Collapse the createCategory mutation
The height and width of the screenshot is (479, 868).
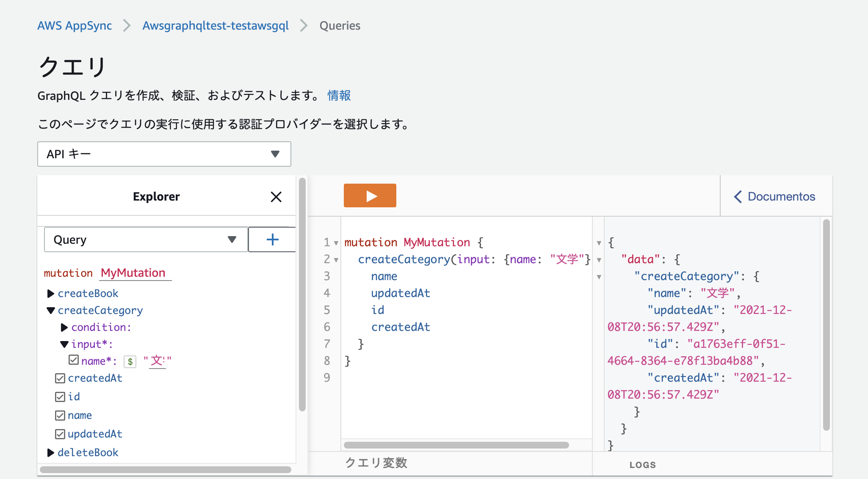click(x=51, y=310)
